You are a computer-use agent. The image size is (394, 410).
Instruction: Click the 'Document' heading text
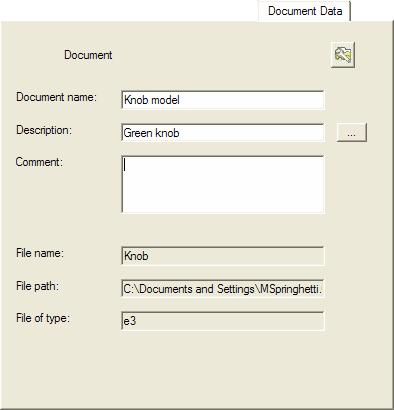(x=88, y=55)
